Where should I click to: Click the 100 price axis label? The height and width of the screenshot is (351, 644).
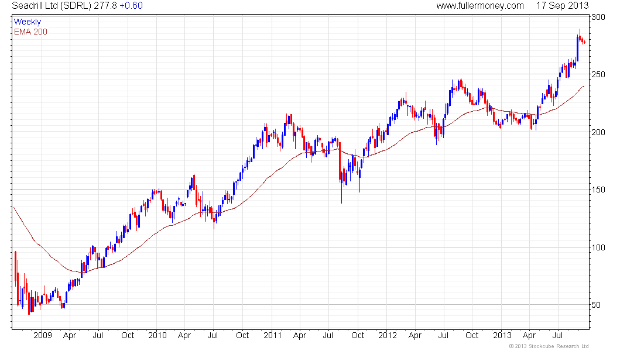click(598, 247)
